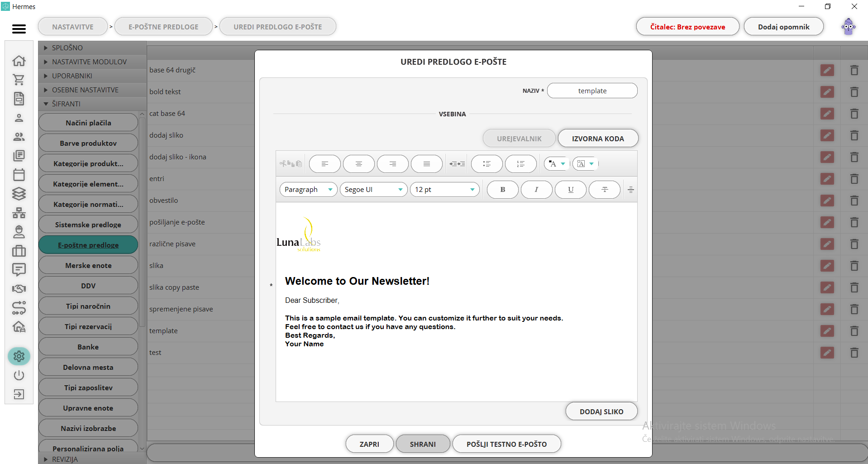Open the stacked layers sidebar icon

coord(19,194)
